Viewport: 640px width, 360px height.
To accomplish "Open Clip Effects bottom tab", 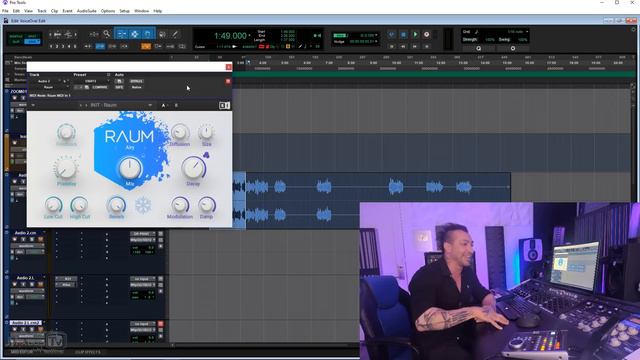I will tap(87, 352).
